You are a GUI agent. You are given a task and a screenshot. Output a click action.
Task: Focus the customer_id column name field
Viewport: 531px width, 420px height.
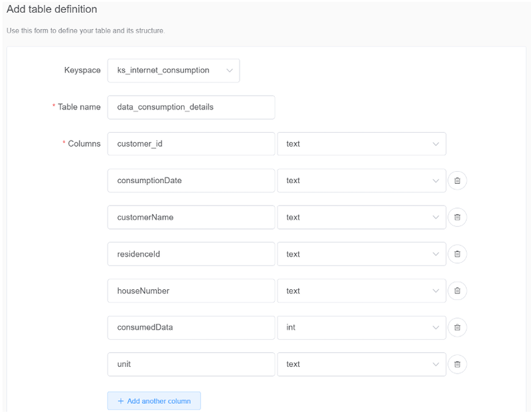point(191,143)
